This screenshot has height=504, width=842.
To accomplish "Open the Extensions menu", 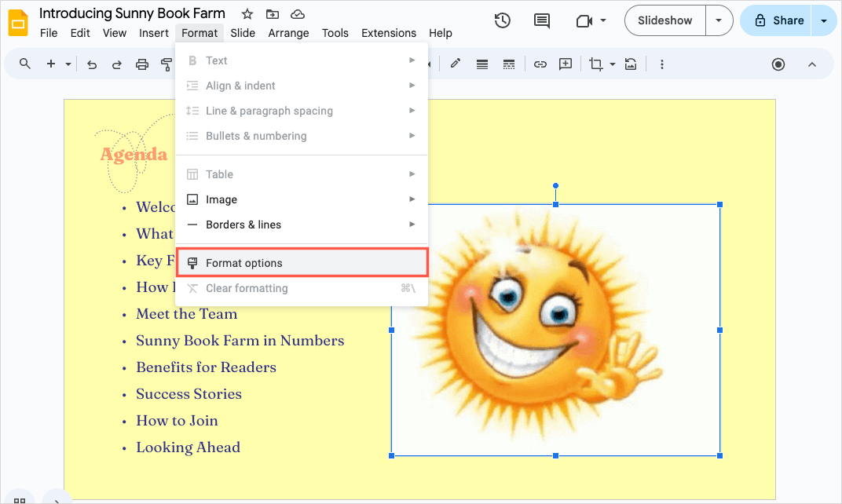I will coord(389,33).
